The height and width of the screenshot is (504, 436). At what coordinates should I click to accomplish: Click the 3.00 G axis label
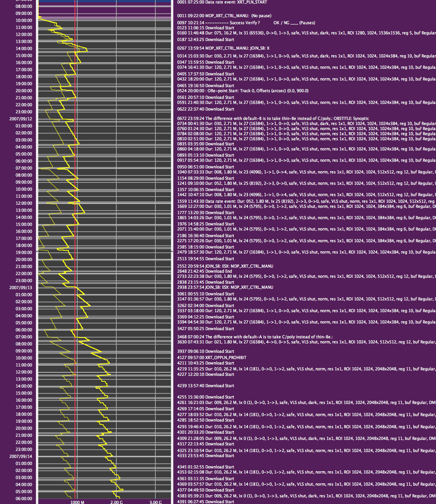pyautogui.click(x=155, y=502)
